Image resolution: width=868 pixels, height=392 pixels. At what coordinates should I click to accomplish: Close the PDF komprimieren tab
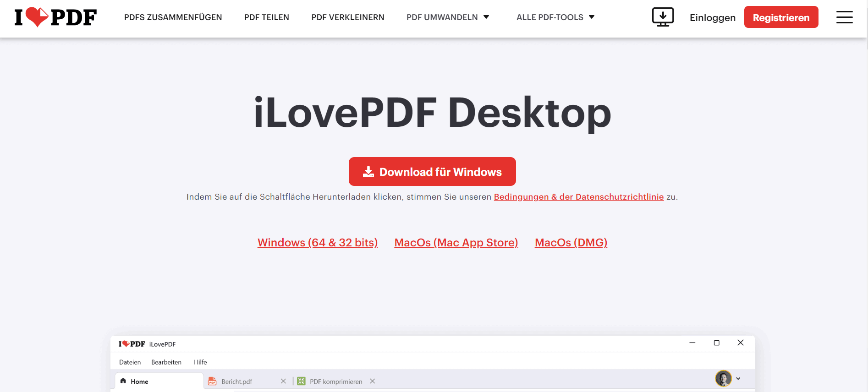(x=373, y=381)
